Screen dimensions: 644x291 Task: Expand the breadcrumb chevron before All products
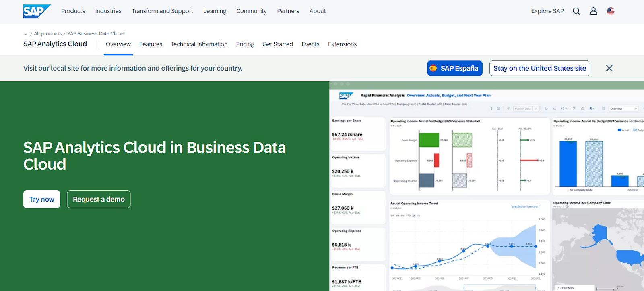pos(26,34)
